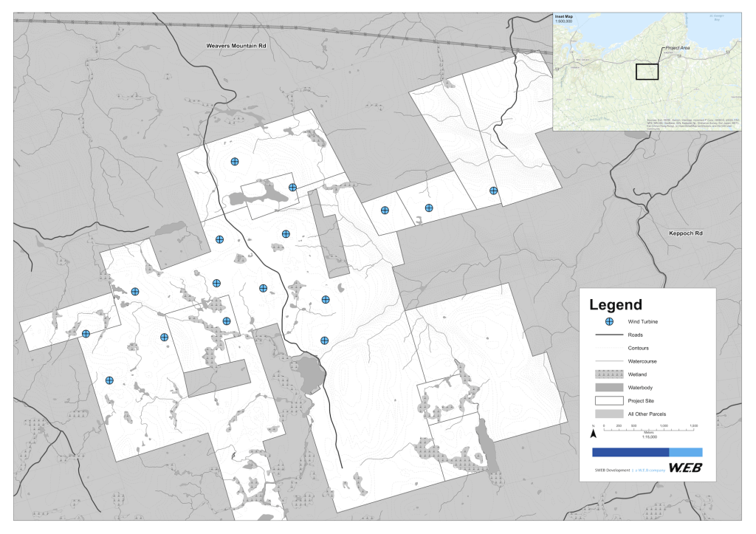The height and width of the screenshot is (534, 756).
Task: Click the easternmost wind turbine marker on the map
Action: coord(493,191)
